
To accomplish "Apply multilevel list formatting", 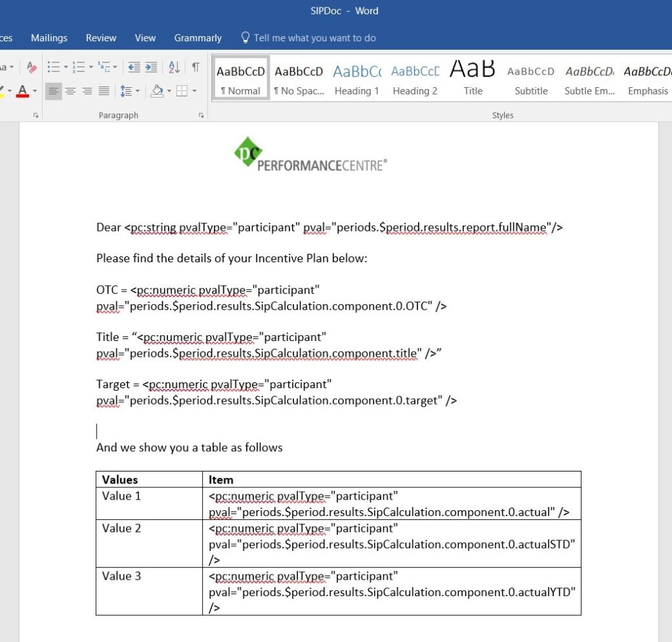I will tap(104, 67).
